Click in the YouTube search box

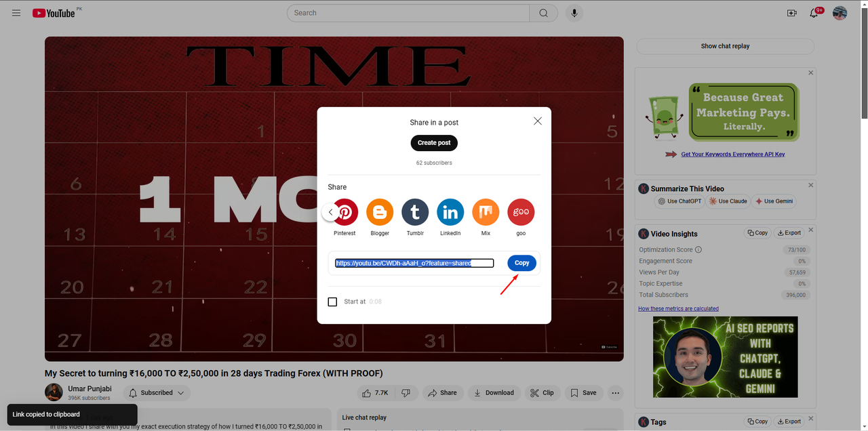tap(408, 13)
